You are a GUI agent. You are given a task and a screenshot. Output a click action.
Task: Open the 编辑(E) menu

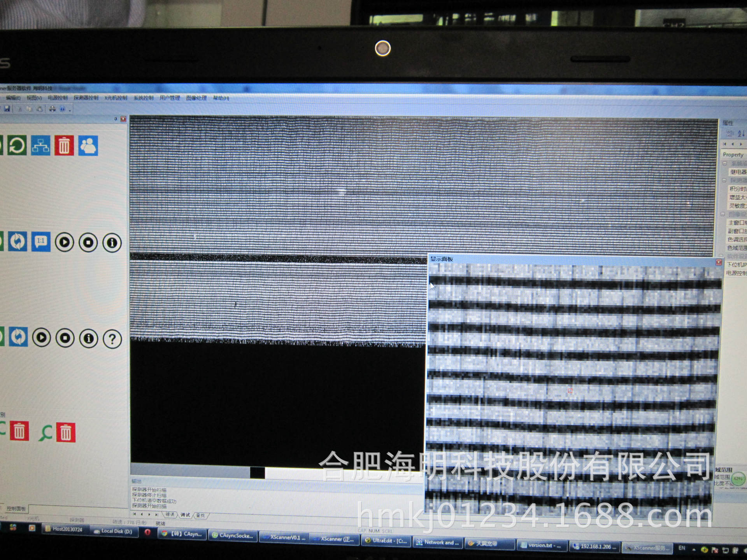13,98
